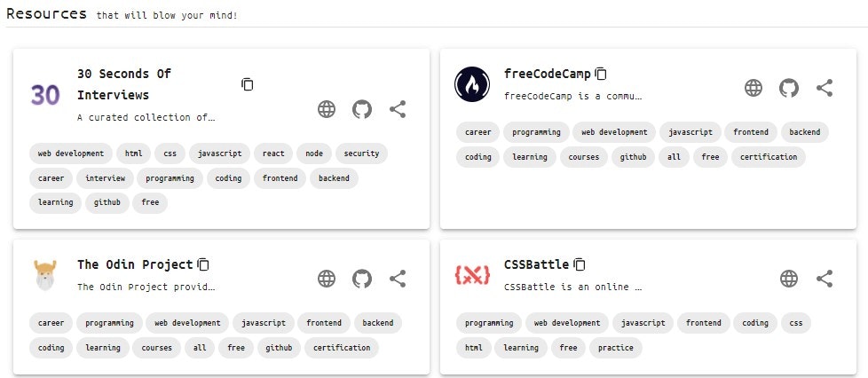This screenshot has height=378, width=868.
Task: Copy the freeCodeCamp title
Action: coord(601,74)
